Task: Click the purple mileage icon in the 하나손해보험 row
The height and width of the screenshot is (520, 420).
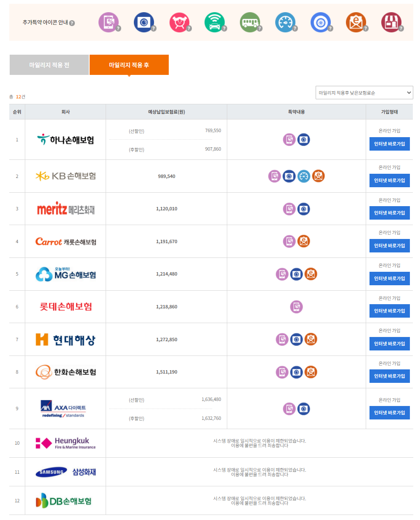Action: [x=289, y=140]
